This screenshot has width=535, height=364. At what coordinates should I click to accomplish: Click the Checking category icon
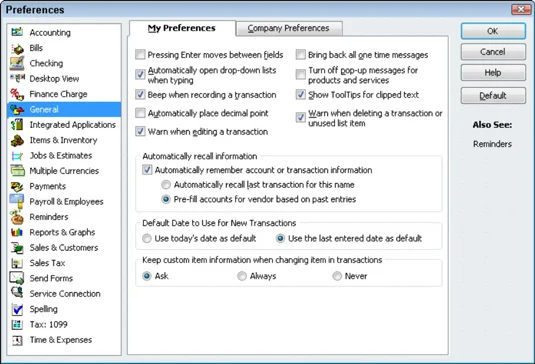click(x=17, y=63)
